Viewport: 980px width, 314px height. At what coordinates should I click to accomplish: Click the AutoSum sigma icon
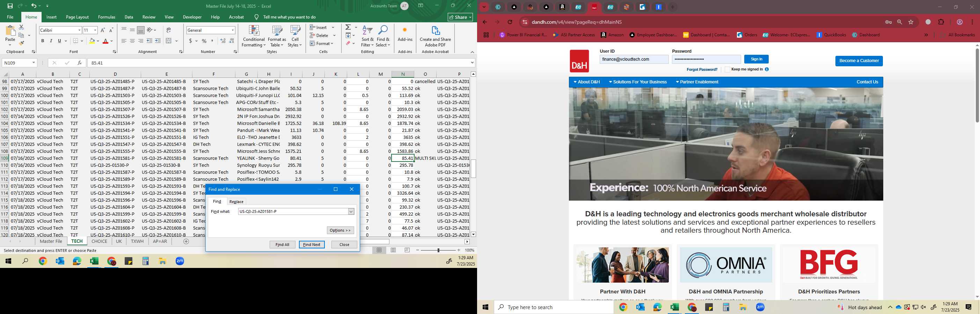point(348,27)
